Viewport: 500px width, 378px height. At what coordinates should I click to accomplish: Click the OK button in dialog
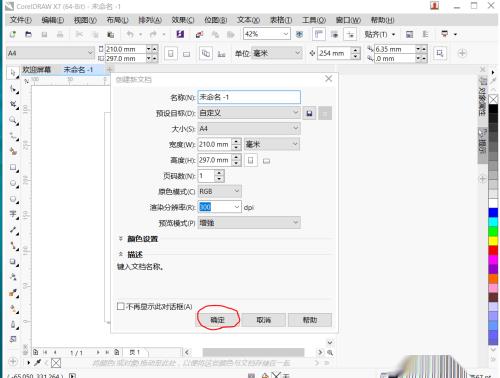tap(217, 320)
